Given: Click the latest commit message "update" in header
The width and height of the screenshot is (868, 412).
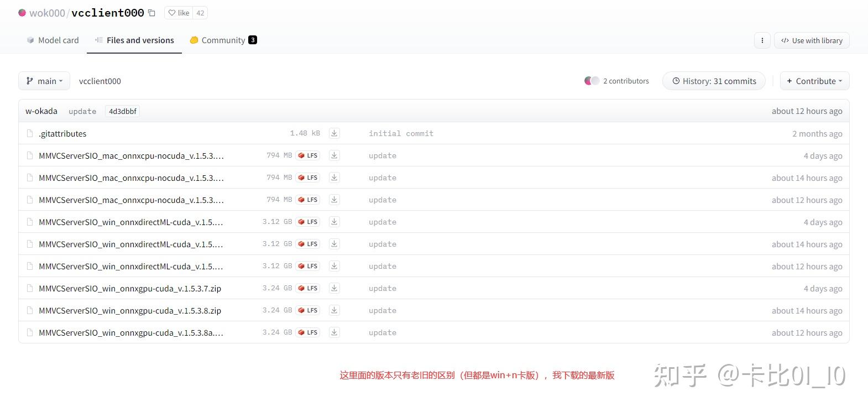Looking at the screenshot, I should 82,111.
